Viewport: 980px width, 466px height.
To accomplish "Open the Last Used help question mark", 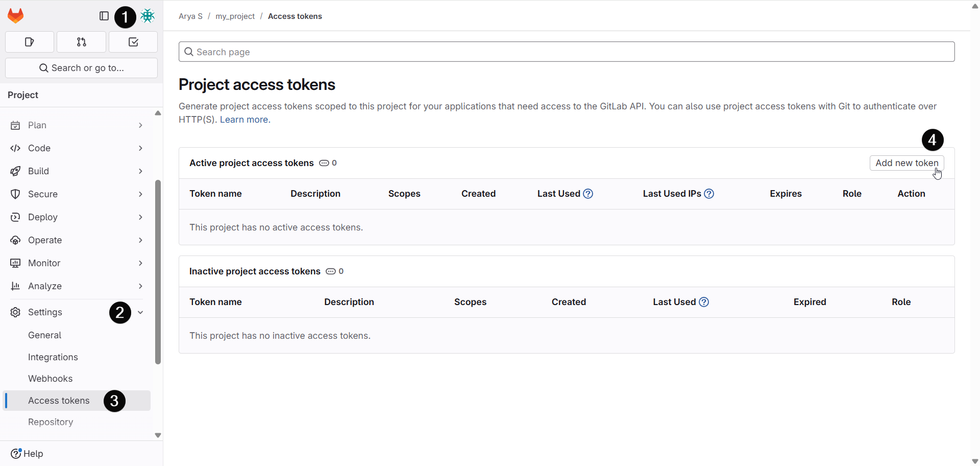I will click(x=588, y=194).
